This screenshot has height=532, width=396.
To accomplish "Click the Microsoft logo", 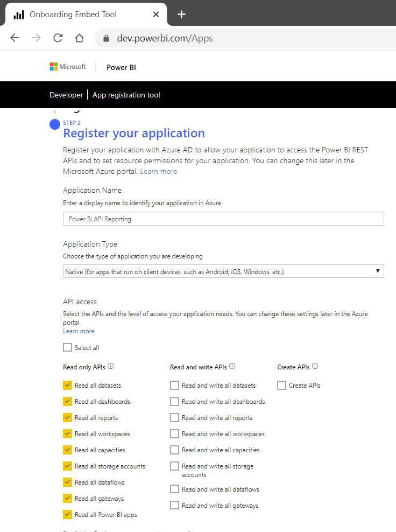I will tap(68, 67).
